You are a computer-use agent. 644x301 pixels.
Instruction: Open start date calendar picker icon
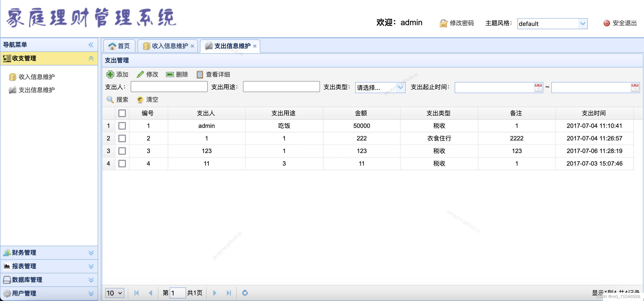click(538, 88)
